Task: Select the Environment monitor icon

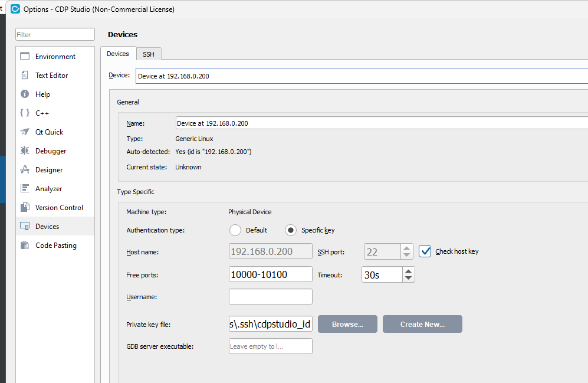Action: 25,56
